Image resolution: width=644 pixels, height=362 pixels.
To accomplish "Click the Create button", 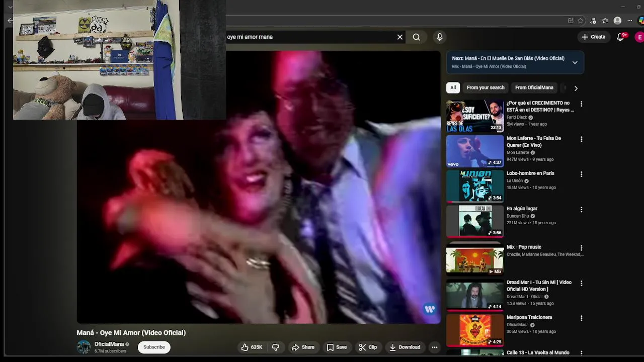I will coord(593,37).
